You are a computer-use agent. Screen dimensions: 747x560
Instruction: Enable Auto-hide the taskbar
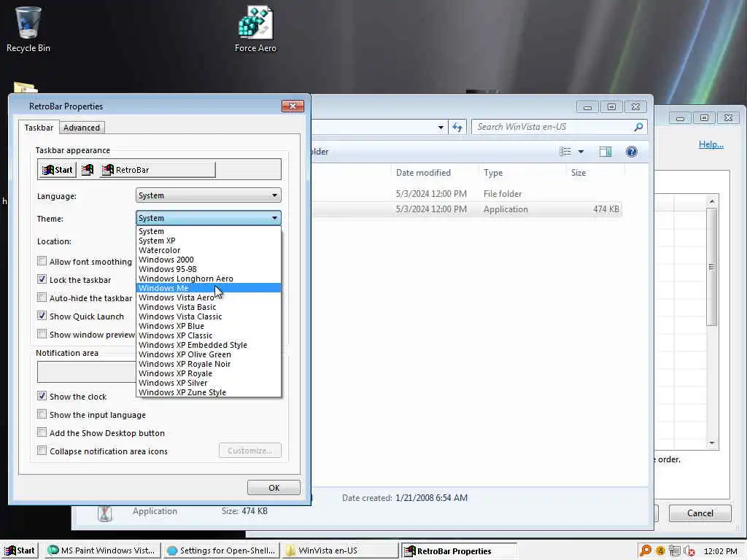(42, 297)
